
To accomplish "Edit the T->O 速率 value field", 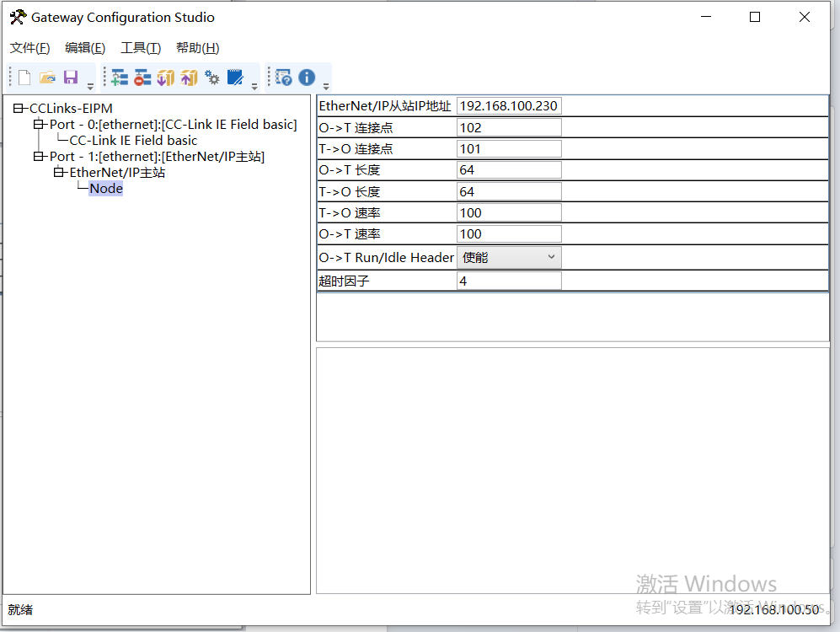I will point(509,212).
